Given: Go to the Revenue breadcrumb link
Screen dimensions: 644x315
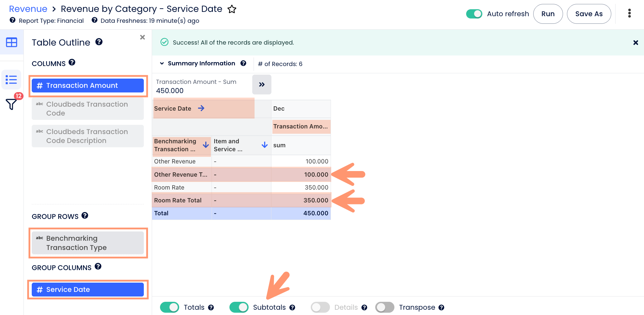Looking at the screenshot, I should pyautogui.click(x=28, y=9).
